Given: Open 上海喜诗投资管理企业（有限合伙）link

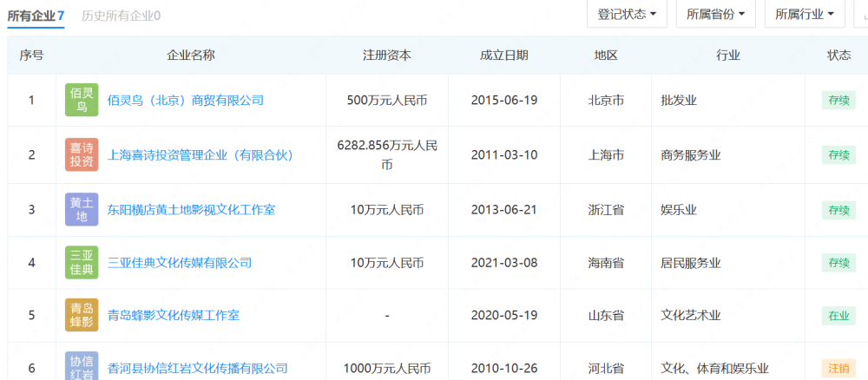Looking at the screenshot, I should click(200, 155).
